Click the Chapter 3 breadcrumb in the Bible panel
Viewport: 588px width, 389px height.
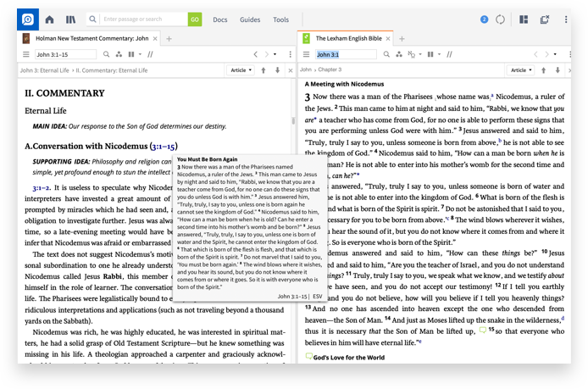(x=330, y=69)
